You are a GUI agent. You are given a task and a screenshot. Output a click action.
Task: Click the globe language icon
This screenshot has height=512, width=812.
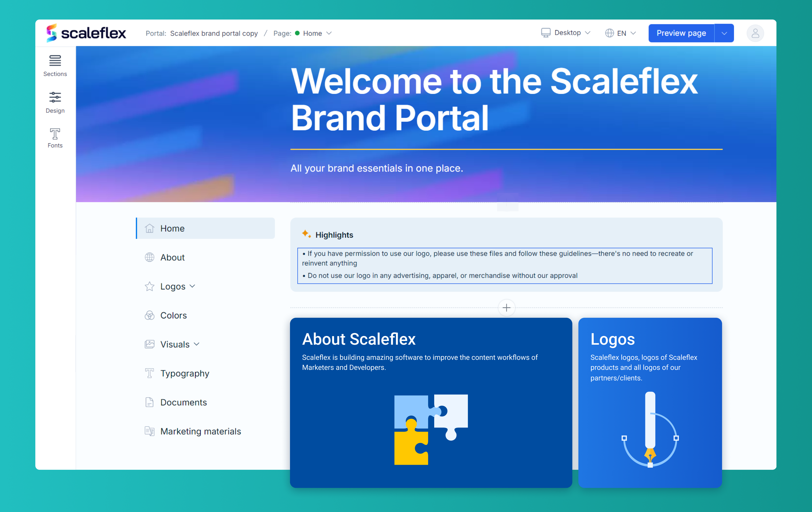(609, 33)
